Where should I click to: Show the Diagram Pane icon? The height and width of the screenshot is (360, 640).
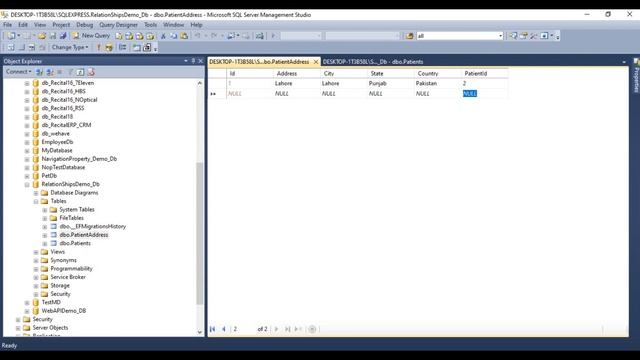(x=11, y=47)
